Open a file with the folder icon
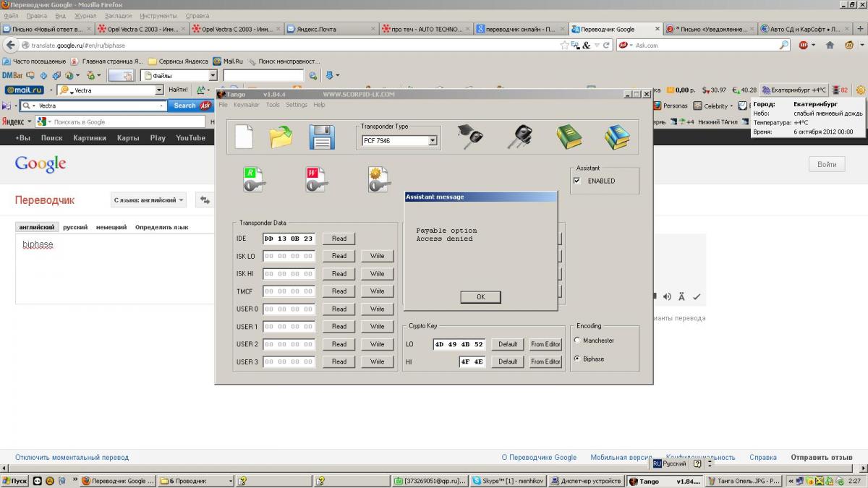868x488 pixels. click(x=281, y=137)
